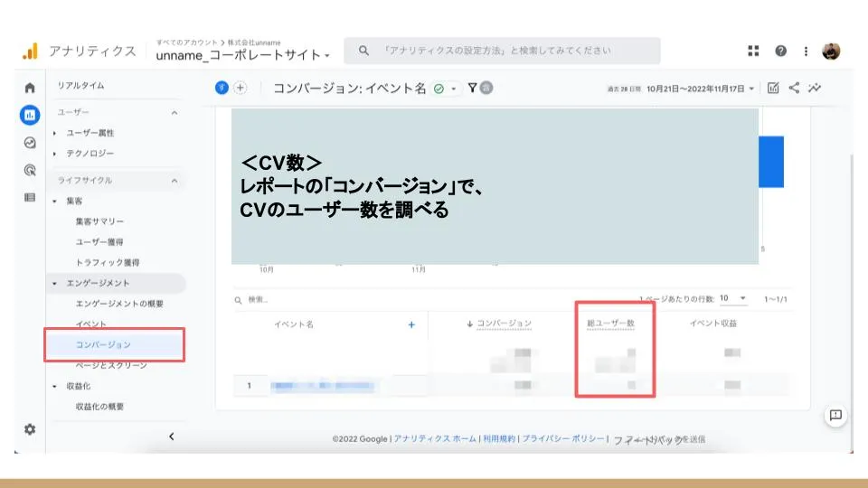Open ユーザー獲得 report
The height and width of the screenshot is (488, 868).
point(99,242)
